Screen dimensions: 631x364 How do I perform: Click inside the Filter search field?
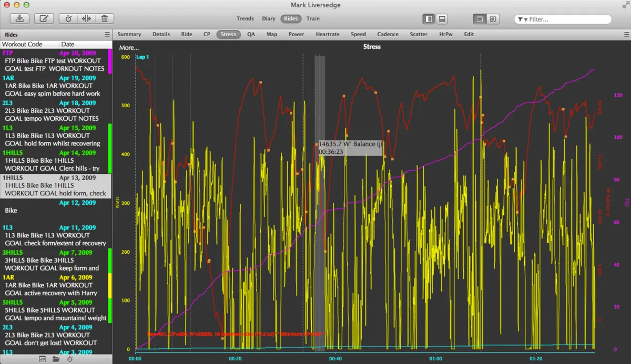(x=568, y=19)
